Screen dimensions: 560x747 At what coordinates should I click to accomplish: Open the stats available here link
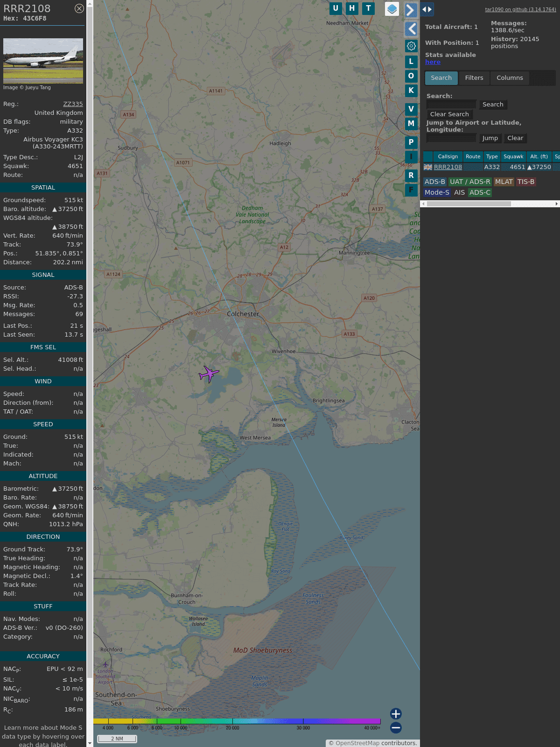(x=433, y=62)
